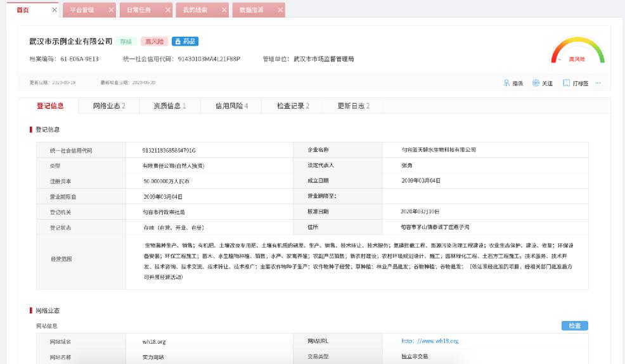Open the http://www.wh18.org link

pyautogui.click(x=430, y=341)
